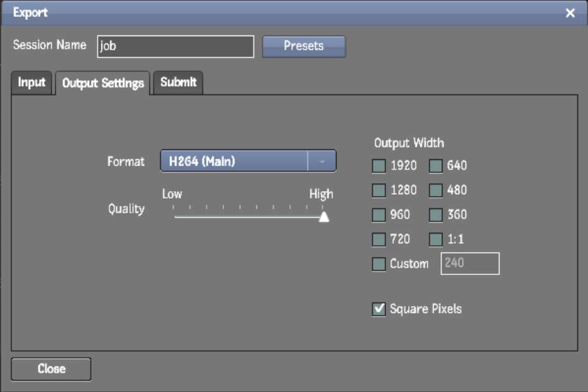Switch to the Input tab

click(32, 83)
